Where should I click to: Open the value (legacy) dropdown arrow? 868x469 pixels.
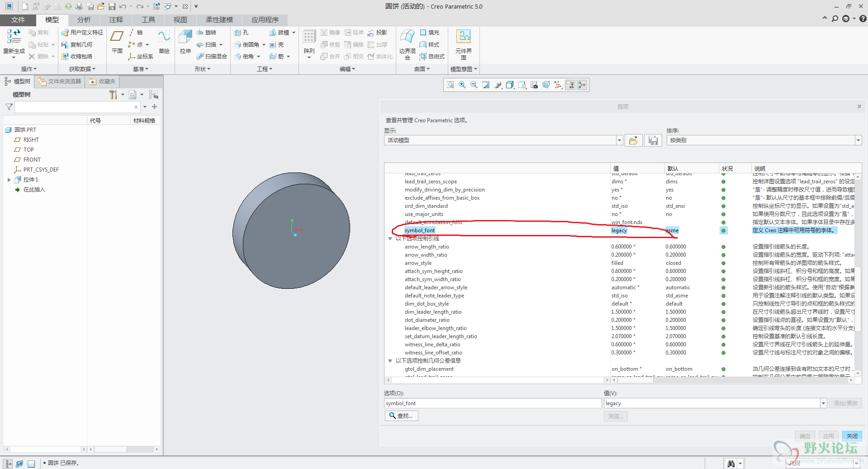(823, 403)
